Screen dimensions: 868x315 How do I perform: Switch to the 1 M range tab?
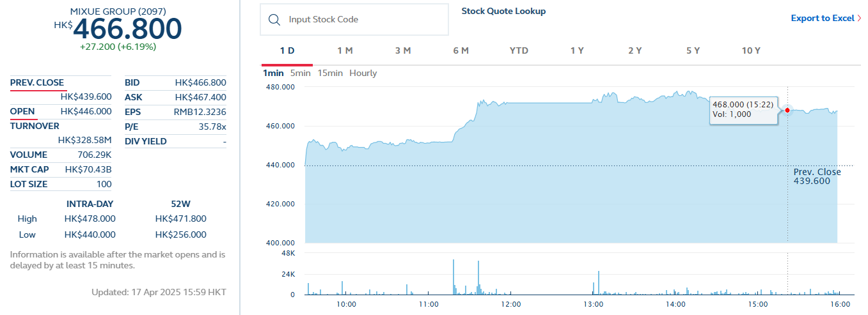pos(345,50)
